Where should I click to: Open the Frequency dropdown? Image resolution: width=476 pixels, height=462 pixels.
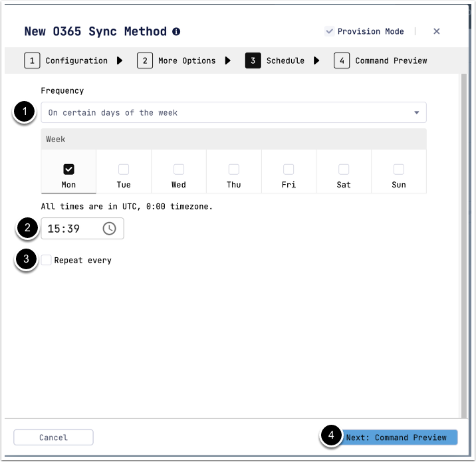coord(234,112)
